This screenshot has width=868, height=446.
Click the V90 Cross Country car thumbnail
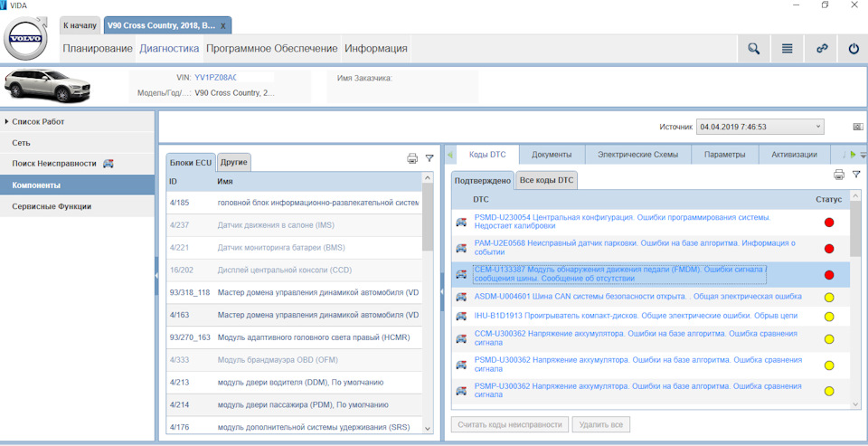coord(47,85)
